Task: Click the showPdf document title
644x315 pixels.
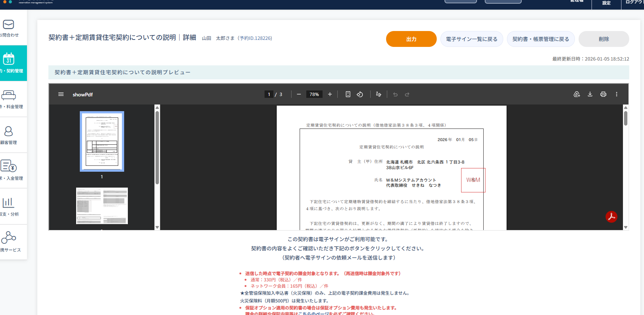Action: [83, 95]
